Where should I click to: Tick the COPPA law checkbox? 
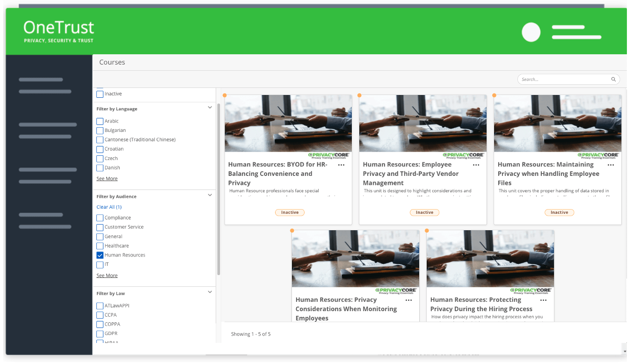pos(100,325)
